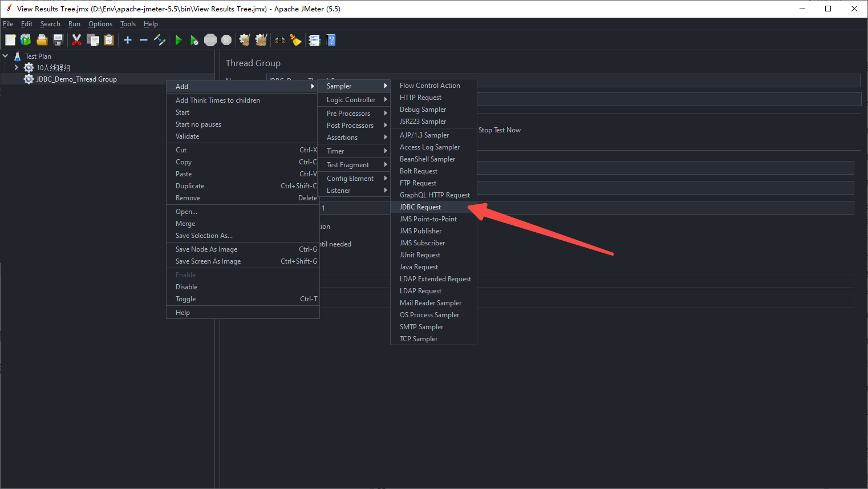The width and height of the screenshot is (868, 489).
Task: Click Add Think Times to children
Action: (242, 100)
